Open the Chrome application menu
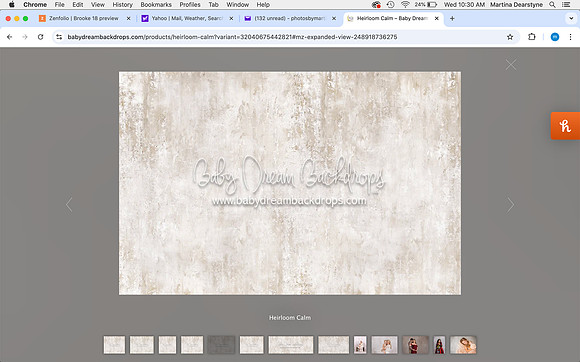The height and width of the screenshot is (362, 580). tap(35, 4)
